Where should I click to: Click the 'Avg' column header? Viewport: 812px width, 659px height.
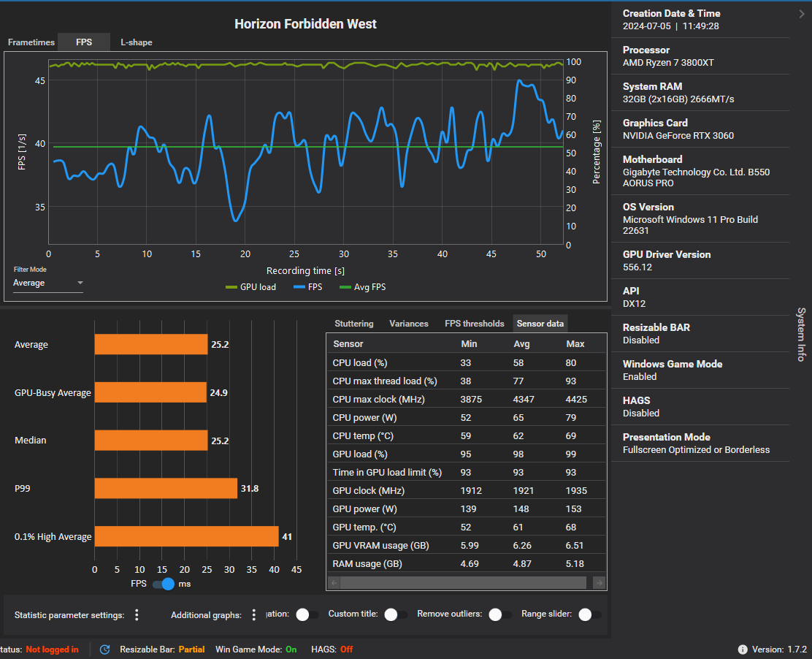coord(521,343)
